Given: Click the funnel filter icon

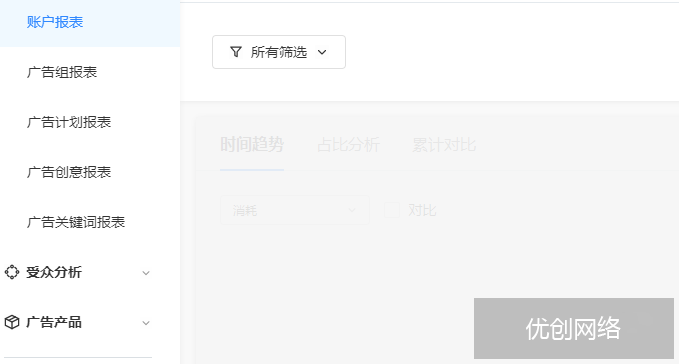Looking at the screenshot, I should [236, 52].
